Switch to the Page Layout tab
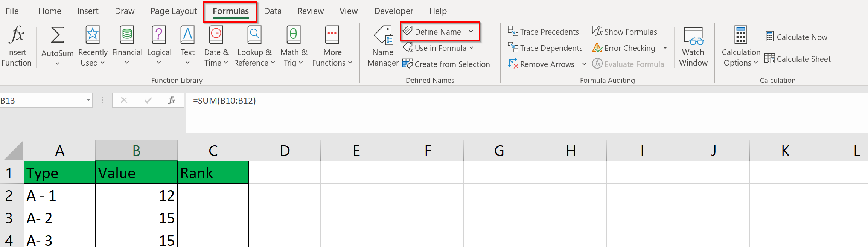This screenshot has height=247, width=868. tap(174, 11)
